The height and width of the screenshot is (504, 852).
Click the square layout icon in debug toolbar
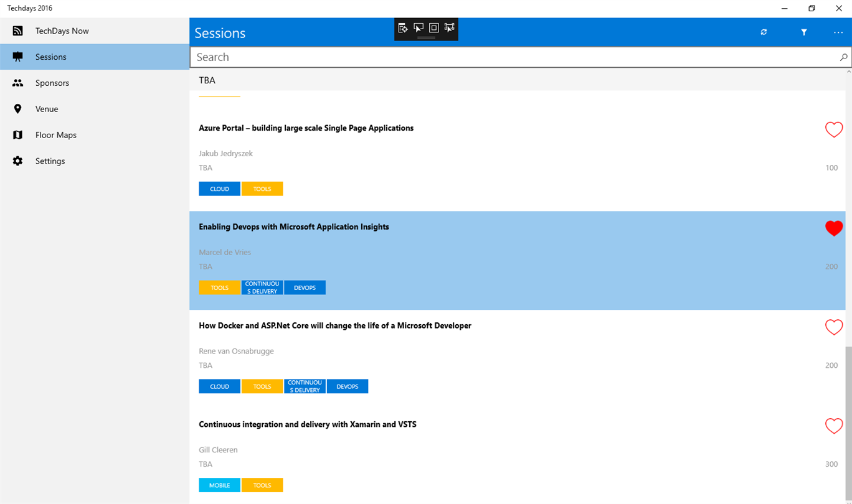coord(434,28)
